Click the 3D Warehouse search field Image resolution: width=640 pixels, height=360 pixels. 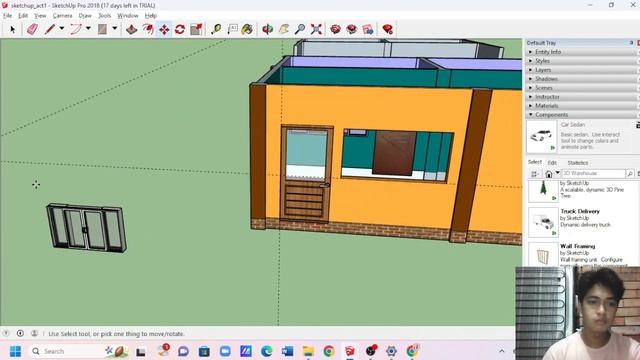point(593,173)
